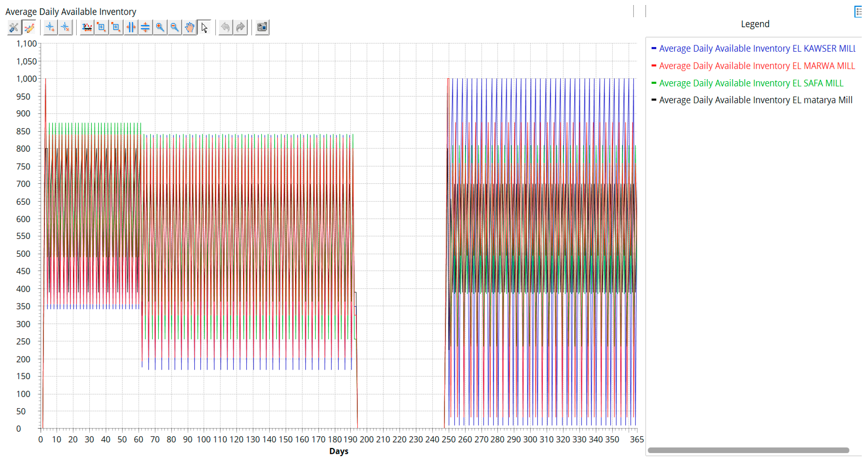Click the remove data marker tool

pyautogui.click(x=65, y=27)
